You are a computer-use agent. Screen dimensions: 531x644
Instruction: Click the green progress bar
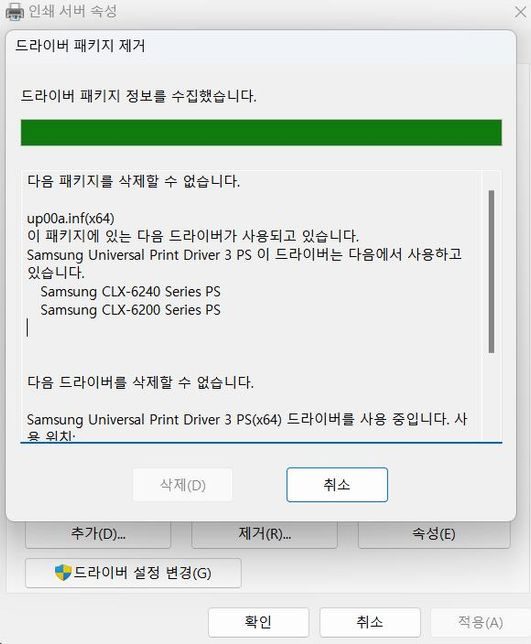point(261,132)
